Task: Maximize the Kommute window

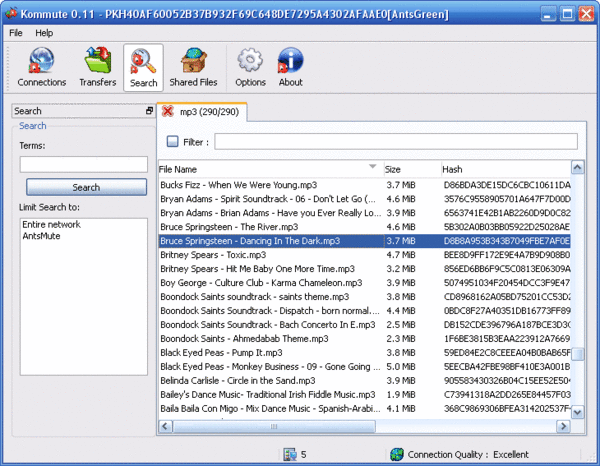Action: (567, 14)
